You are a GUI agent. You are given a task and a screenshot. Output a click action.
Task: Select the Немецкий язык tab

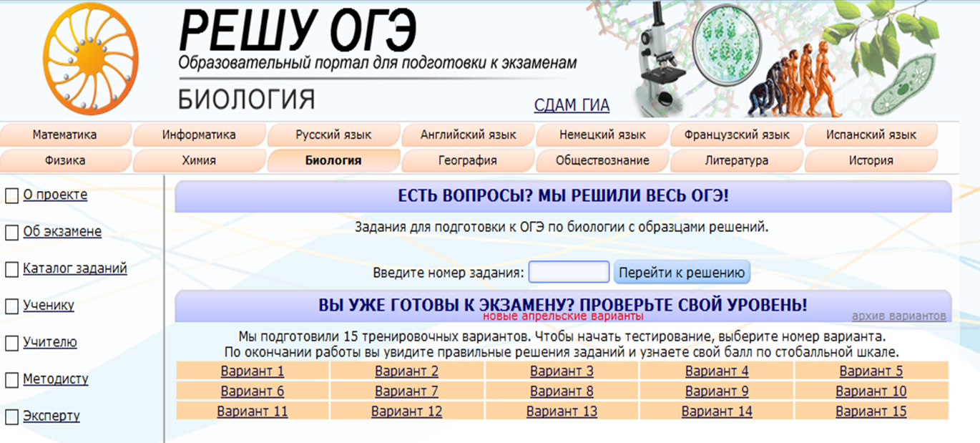[602, 135]
